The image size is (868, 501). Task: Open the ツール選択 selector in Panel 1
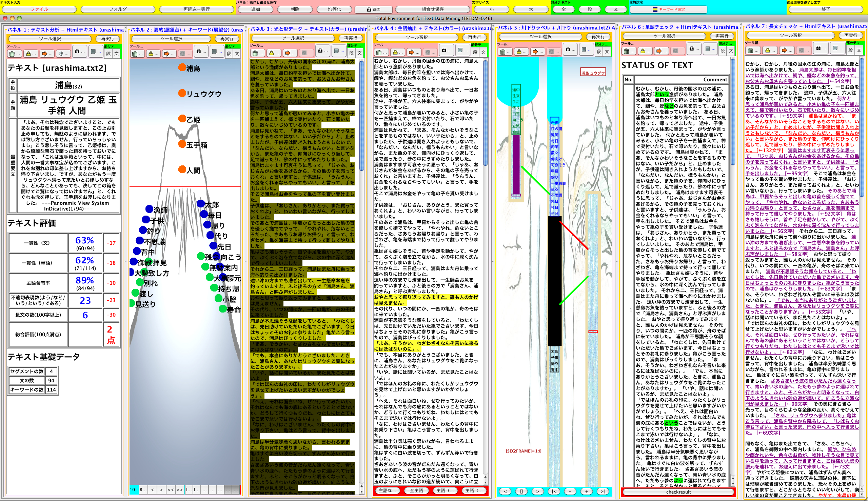point(50,39)
